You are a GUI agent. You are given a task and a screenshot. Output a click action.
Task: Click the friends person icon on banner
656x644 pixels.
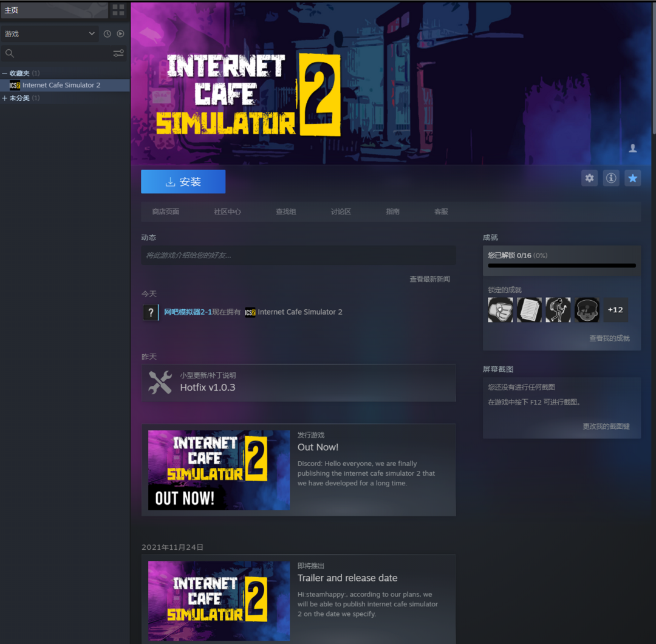point(632,148)
